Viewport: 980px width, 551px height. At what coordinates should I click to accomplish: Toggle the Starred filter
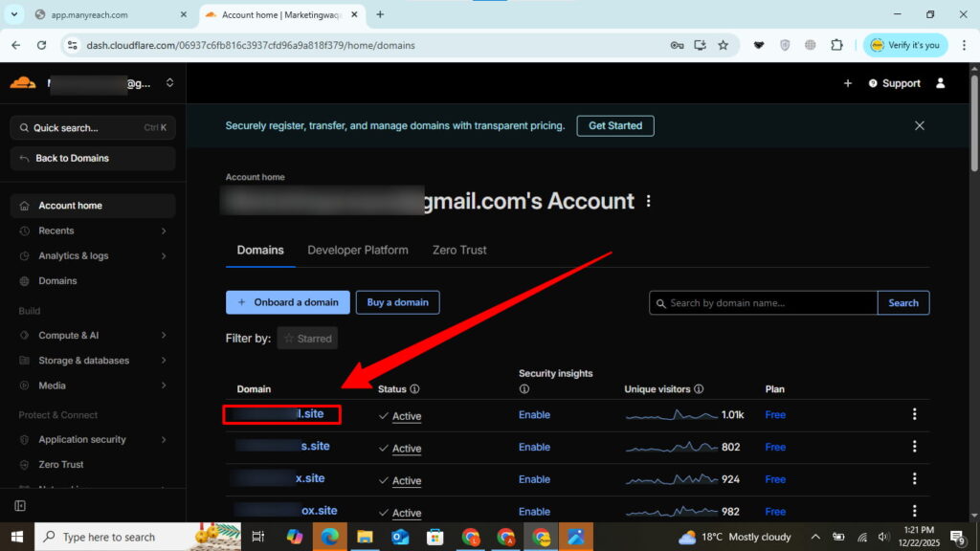[307, 338]
